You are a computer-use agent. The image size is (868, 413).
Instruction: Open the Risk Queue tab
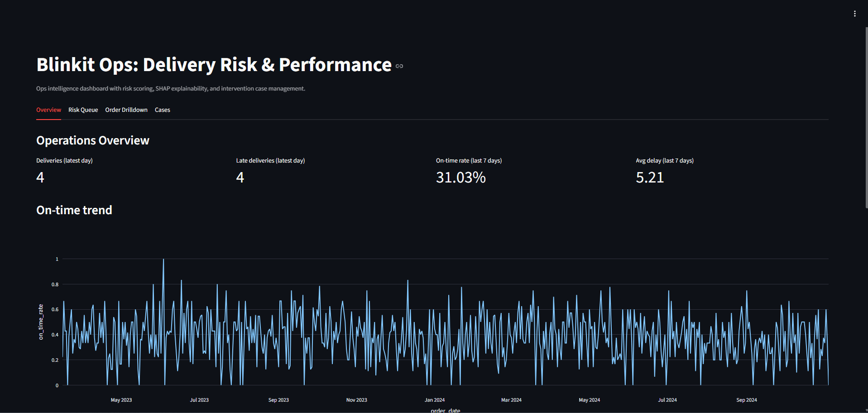pyautogui.click(x=83, y=110)
